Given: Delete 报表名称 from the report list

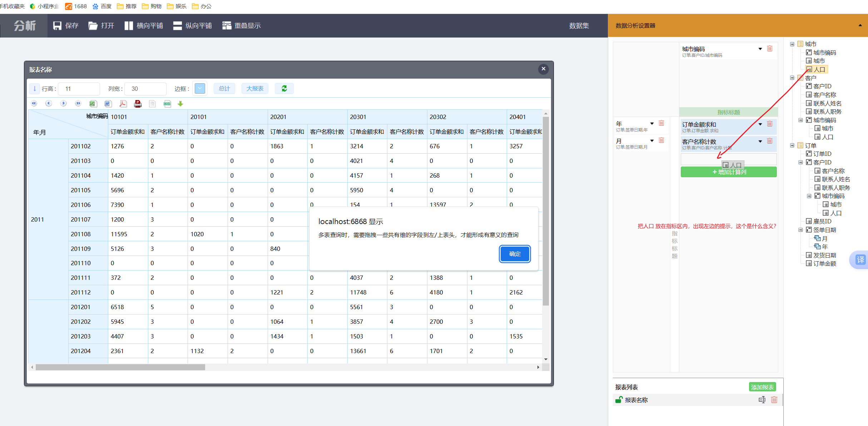Looking at the screenshot, I should click(x=774, y=400).
